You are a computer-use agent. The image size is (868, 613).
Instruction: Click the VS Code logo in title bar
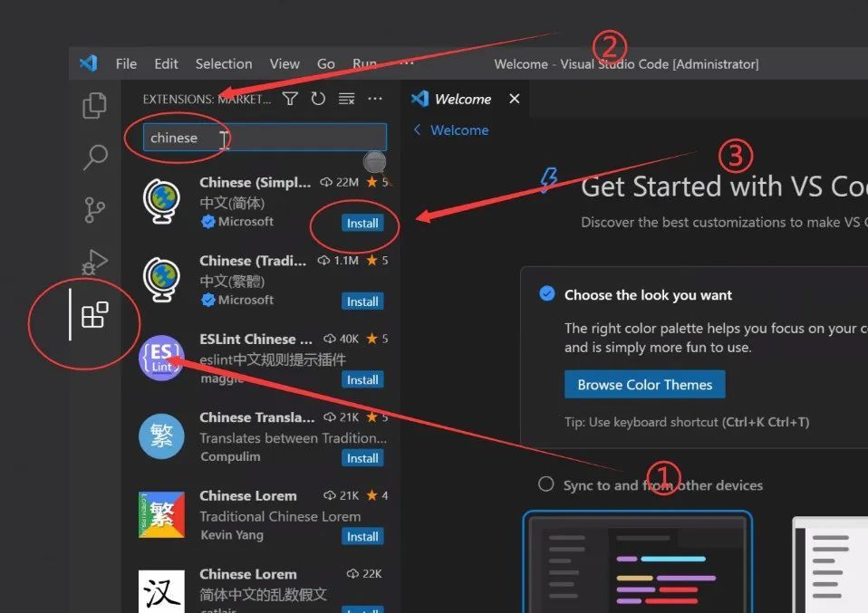89,63
